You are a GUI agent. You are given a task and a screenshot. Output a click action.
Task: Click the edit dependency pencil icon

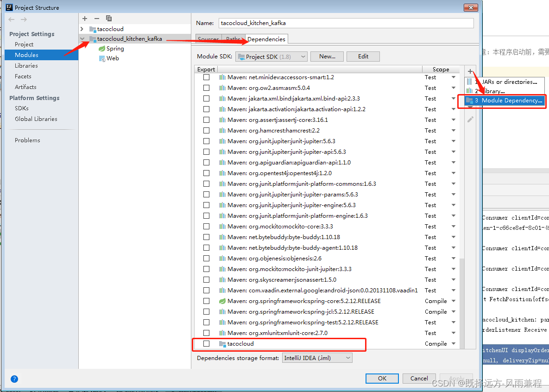470,120
